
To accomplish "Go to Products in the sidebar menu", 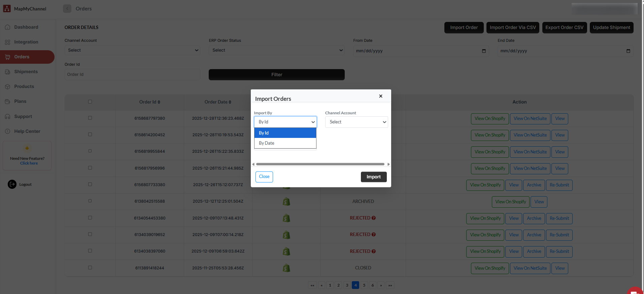I will [x=24, y=87].
